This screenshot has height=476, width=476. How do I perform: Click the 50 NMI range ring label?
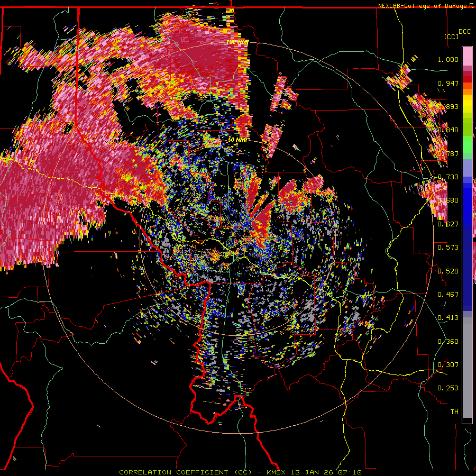(x=237, y=140)
